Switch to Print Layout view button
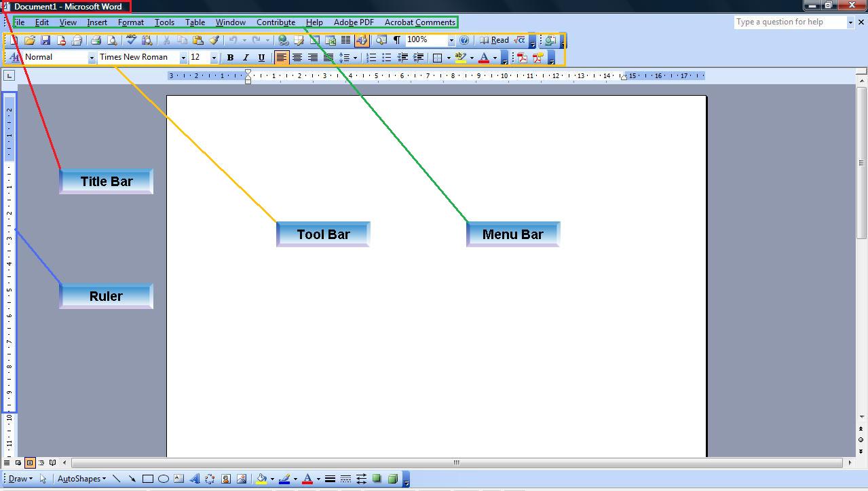Screen dimensions: 868x491 pos(30,463)
